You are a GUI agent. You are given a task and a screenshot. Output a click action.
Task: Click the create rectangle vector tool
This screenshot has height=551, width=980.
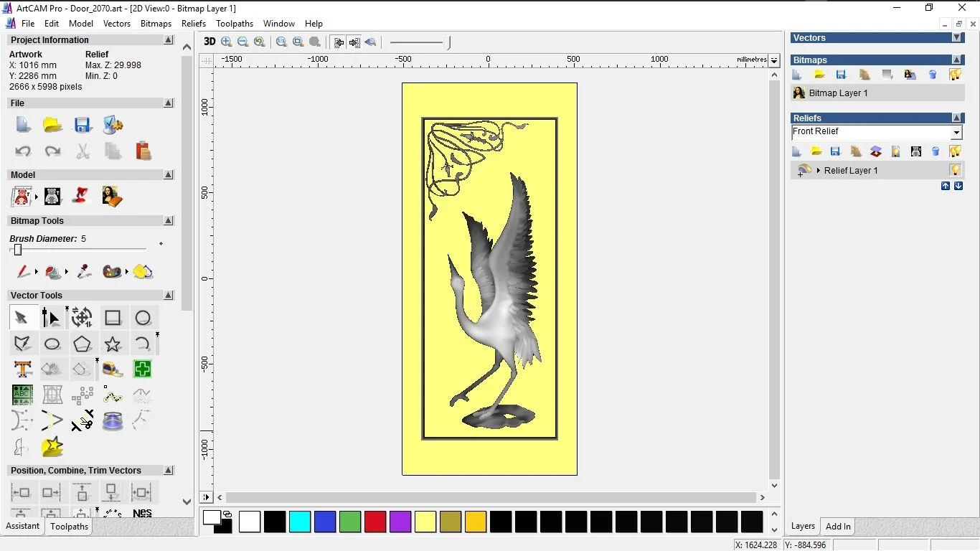[x=113, y=318]
